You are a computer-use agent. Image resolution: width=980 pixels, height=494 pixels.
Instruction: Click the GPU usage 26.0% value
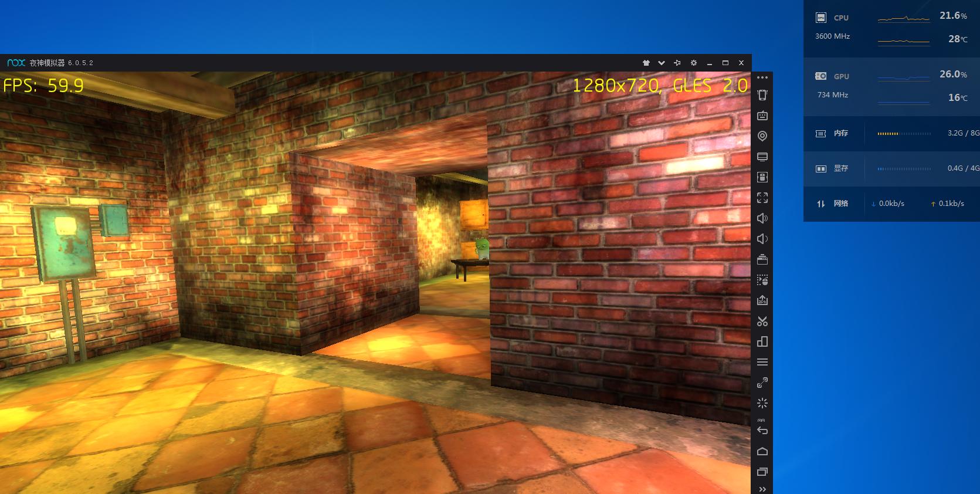[953, 75]
